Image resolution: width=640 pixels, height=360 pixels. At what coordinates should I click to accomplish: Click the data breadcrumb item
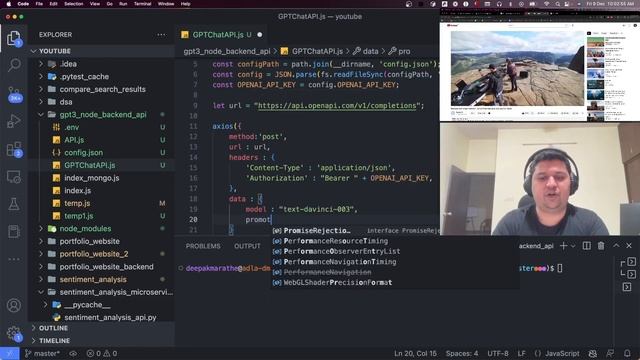click(366, 51)
